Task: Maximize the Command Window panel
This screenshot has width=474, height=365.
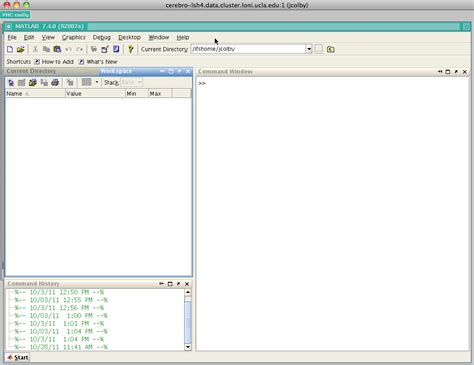Action: point(448,72)
